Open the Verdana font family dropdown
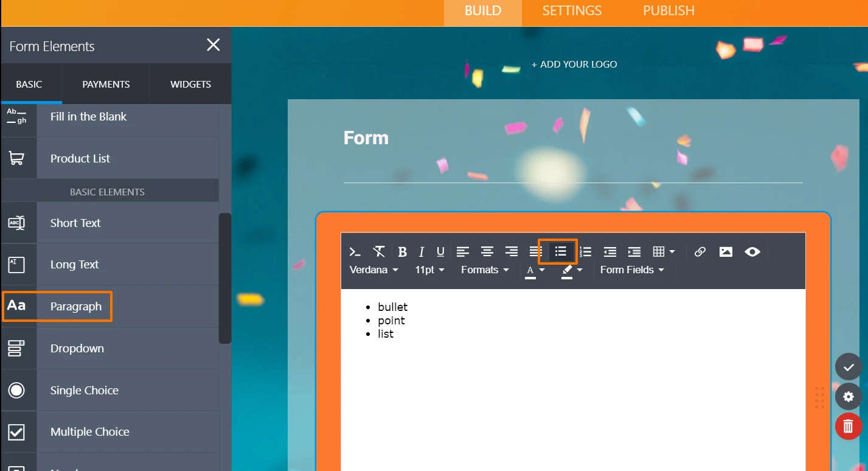Viewport: 868px width, 471px height. 373,270
